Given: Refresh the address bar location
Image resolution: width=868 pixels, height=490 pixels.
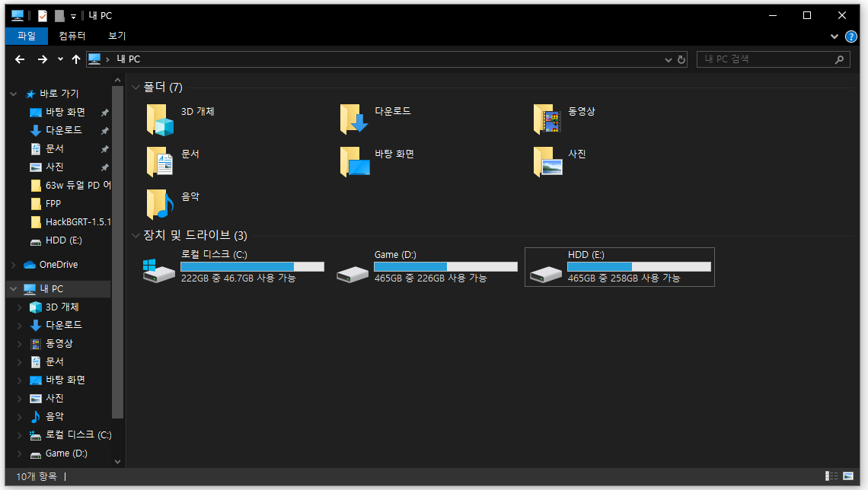Looking at the screenshot, I should (x=681, y=59).
